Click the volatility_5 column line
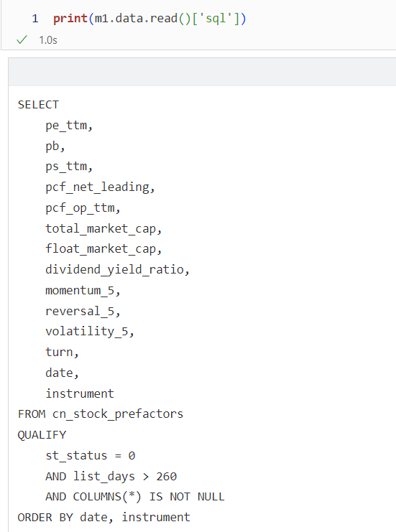Image resolution: width=396 pixels, height=532 pixels. click(x=90, y=332)
